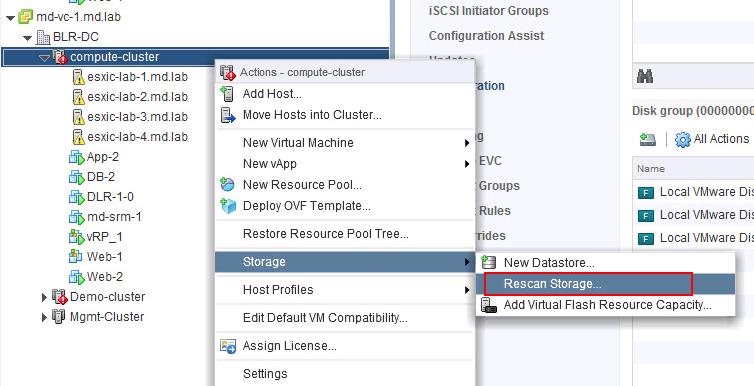Click the Add Virtual Flash Resource icon

pos(489,305)
